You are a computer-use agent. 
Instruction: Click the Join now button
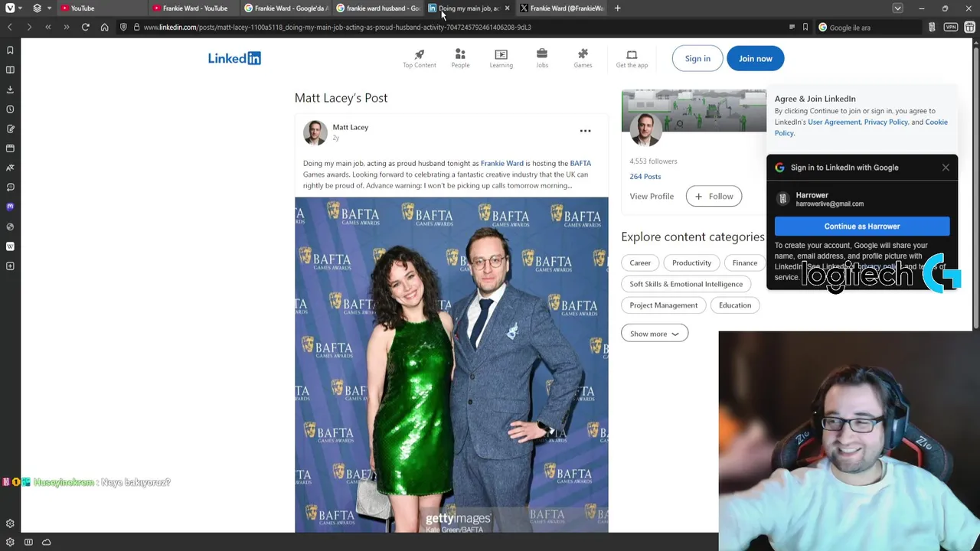[755, 58]
